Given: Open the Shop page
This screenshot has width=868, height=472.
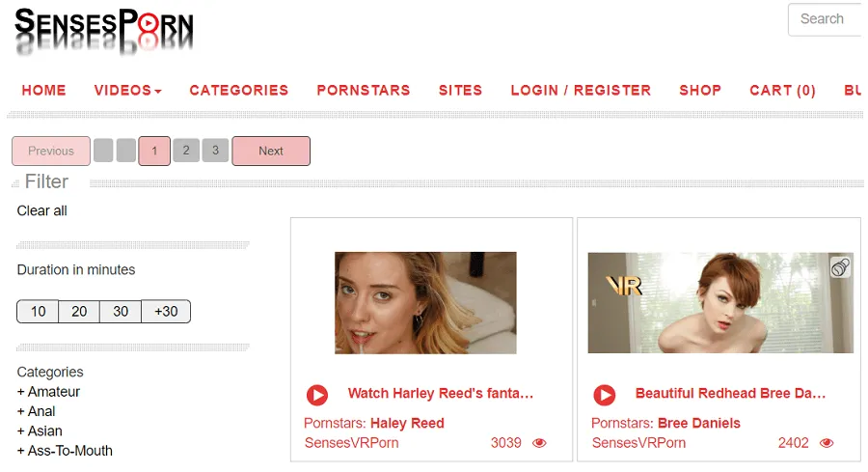Looking at the screenshot, I should tap(700, 91).
